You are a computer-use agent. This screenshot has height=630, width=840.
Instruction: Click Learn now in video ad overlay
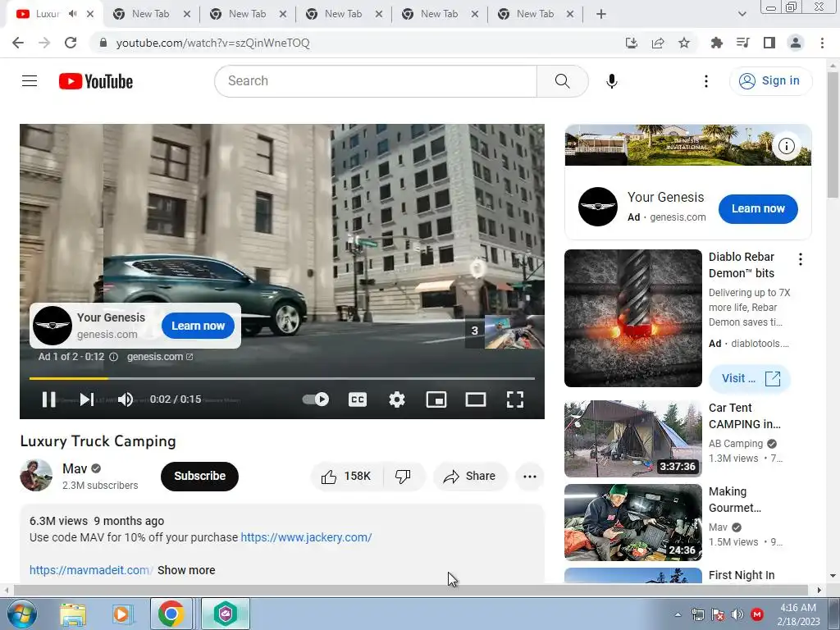(x=198, y=326)
